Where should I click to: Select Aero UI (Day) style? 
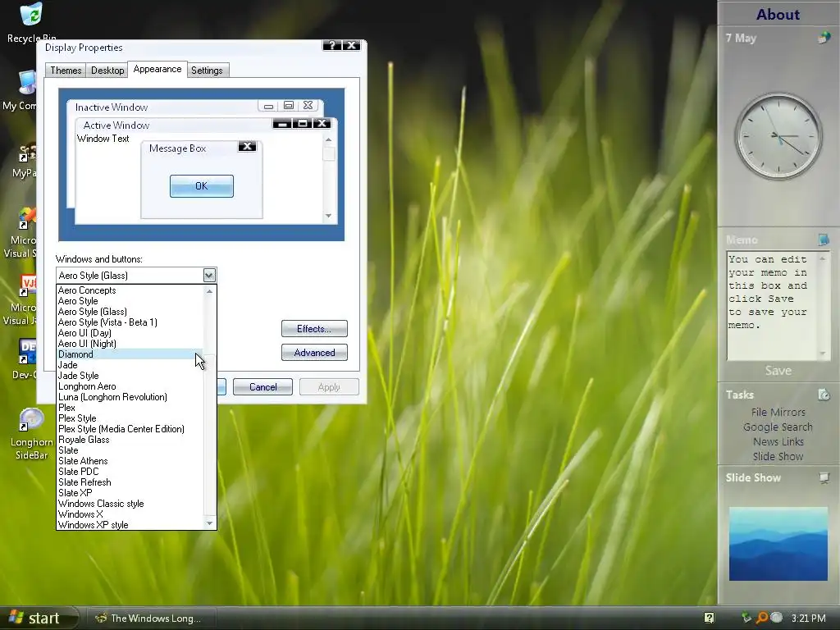(x=130, y=333)
